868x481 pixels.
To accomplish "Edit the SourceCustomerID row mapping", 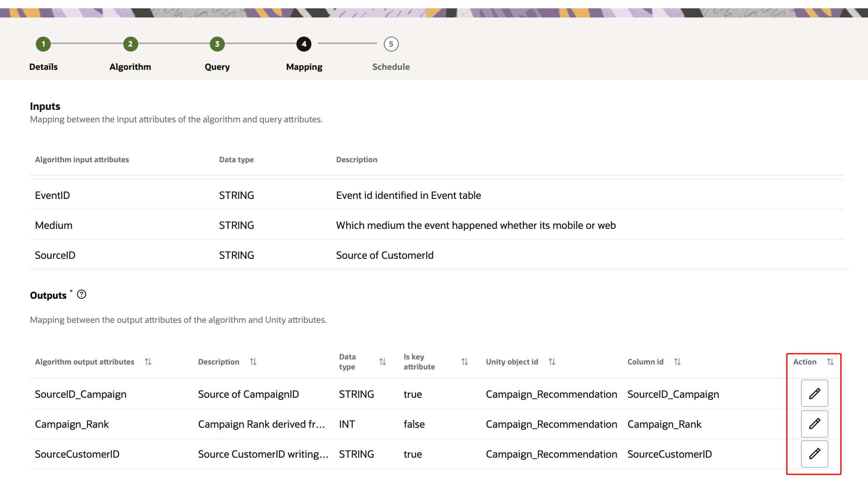I will (x=814, y=454).
